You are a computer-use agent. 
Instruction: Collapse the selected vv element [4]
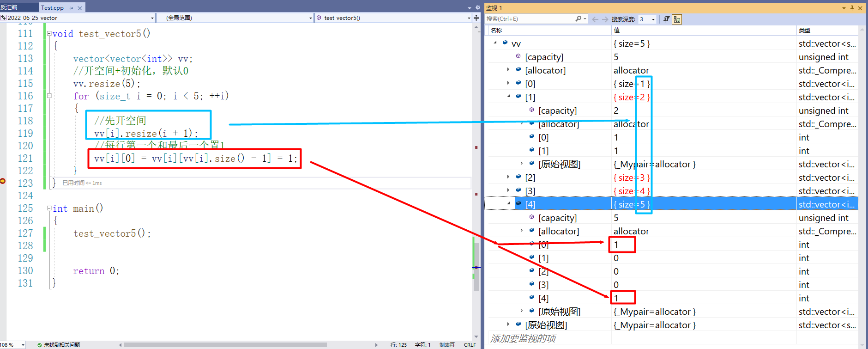pos(508,203)
